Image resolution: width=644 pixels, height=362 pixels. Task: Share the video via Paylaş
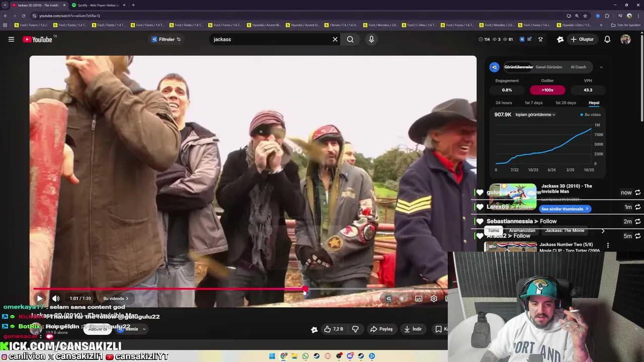381,329
